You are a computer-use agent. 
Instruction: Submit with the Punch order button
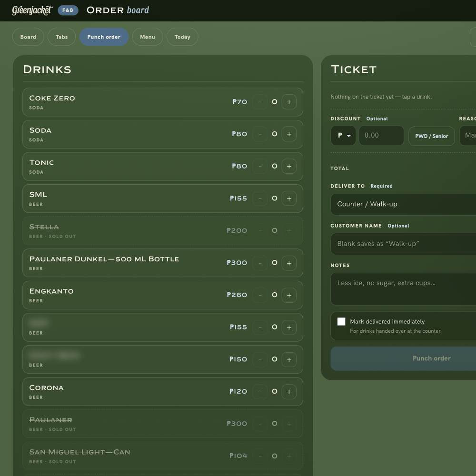coord(404,358)
